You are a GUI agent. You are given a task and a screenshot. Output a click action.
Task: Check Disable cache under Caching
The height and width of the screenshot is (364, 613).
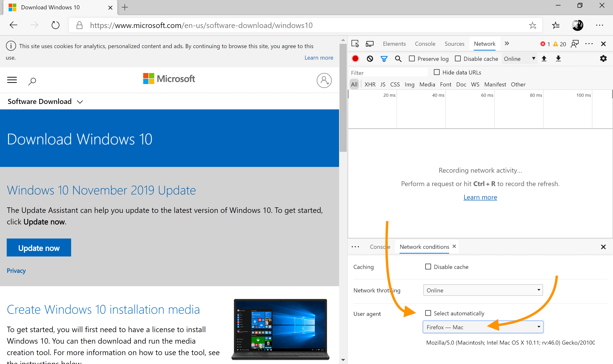(428, 267)
